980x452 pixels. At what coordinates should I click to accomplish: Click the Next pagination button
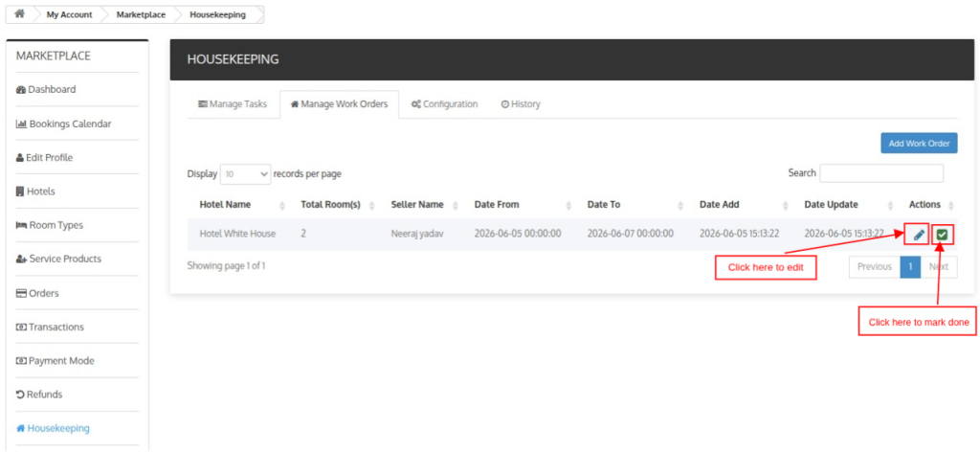pos(939,267)
